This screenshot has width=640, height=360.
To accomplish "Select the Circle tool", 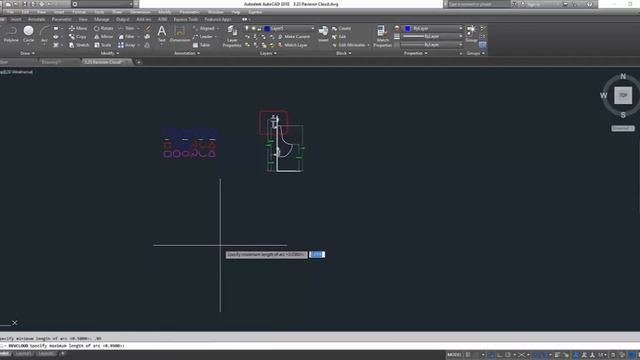I will 28,34.
